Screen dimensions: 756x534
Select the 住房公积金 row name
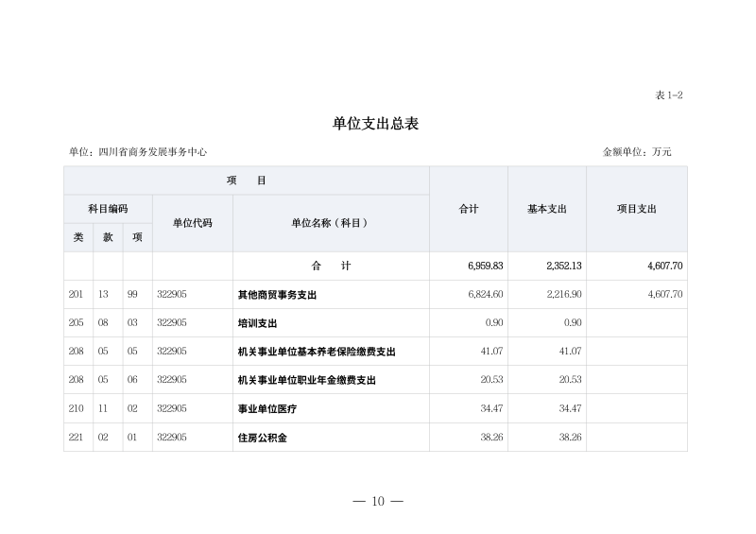click(x=262, y=438)
